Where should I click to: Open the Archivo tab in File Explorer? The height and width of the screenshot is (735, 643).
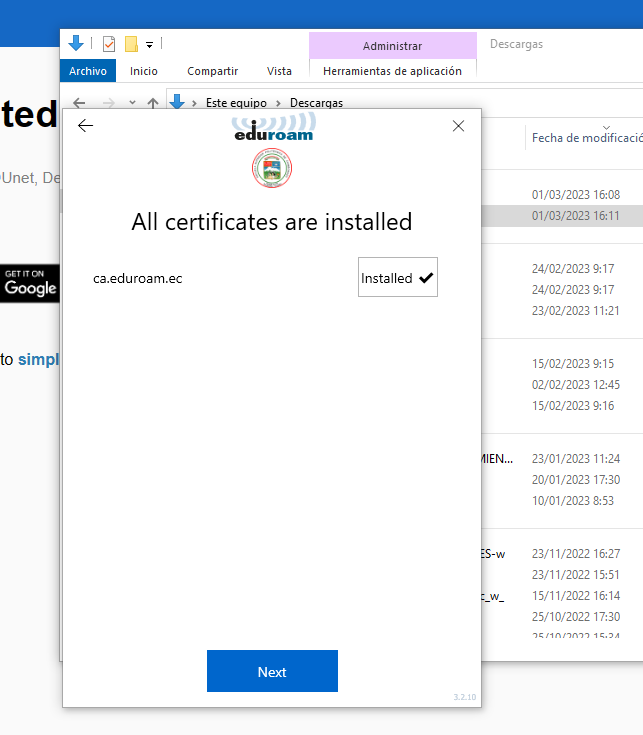coord(88,71)
